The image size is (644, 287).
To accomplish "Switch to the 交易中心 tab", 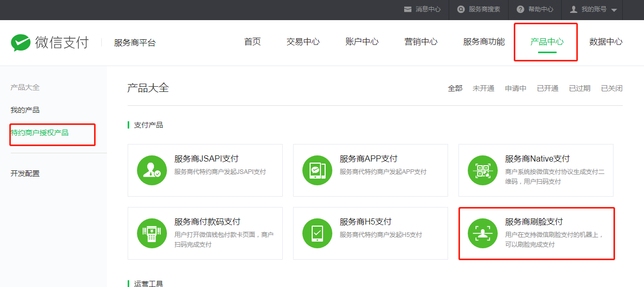I will [x=303, y=42].
